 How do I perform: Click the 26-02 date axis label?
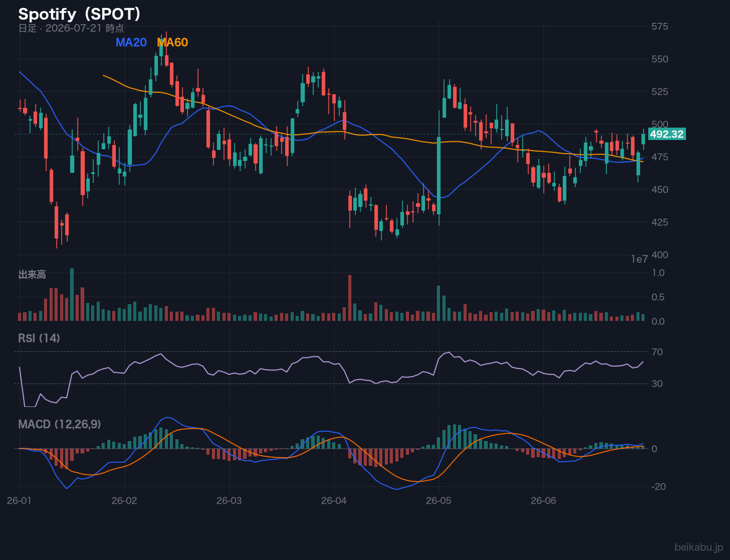tap(125, 501)
